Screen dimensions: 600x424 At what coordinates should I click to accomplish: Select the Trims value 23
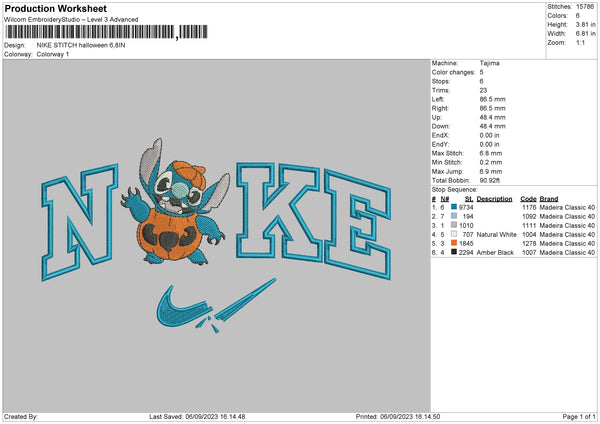coord(483,90)
